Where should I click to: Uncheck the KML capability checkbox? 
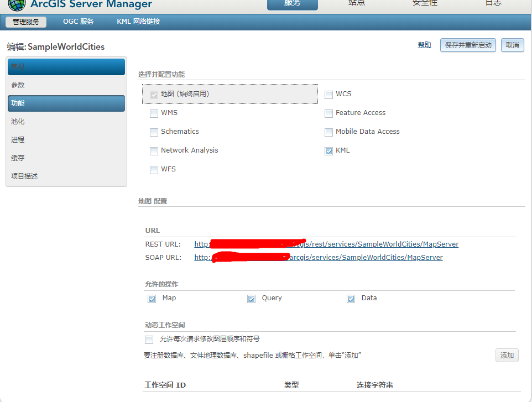pyautogui.click(x=329, y=151)
